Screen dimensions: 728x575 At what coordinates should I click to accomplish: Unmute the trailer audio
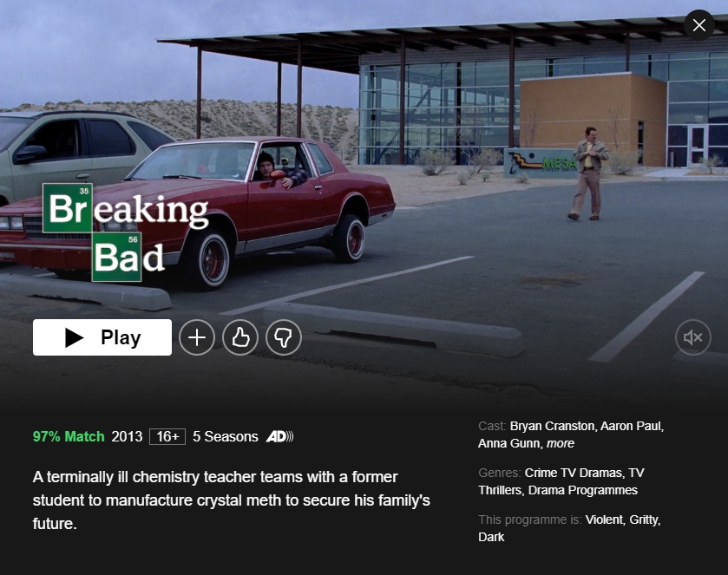click(x=692, y=337)
